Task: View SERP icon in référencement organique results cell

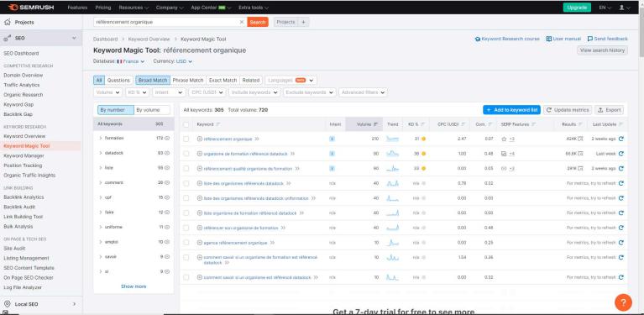Action: [580, 139]
